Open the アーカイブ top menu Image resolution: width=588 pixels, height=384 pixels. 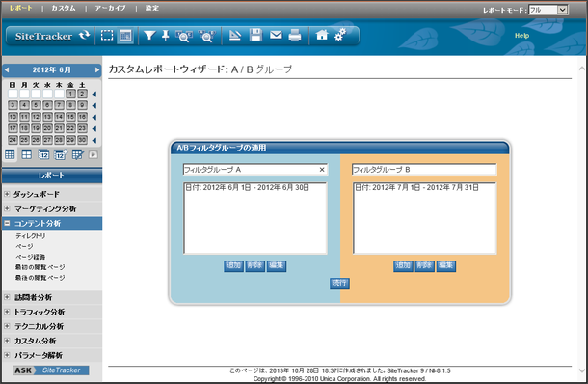(x=110, y=8)
